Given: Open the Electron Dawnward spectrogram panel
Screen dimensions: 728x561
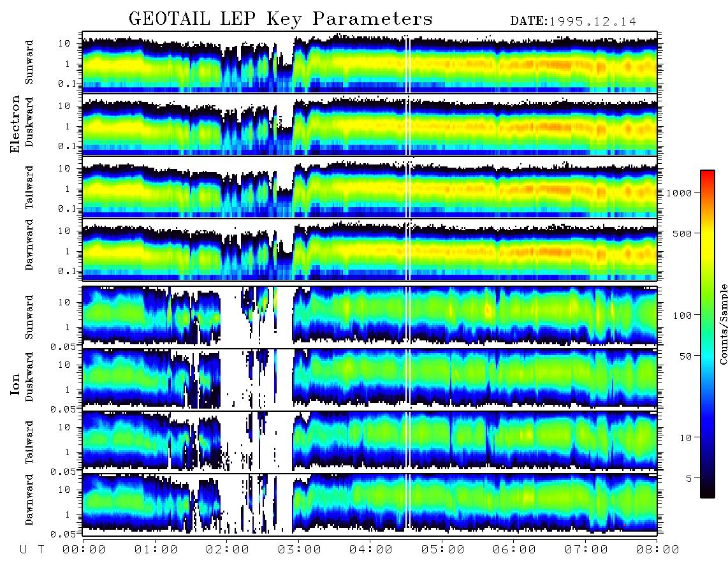Looking at the screenshot, I should [x=370, y=249].
